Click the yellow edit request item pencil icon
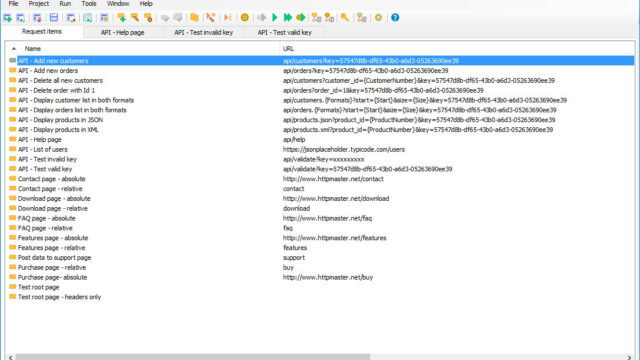Screen dimensions: 640x360 pos(135,18)
